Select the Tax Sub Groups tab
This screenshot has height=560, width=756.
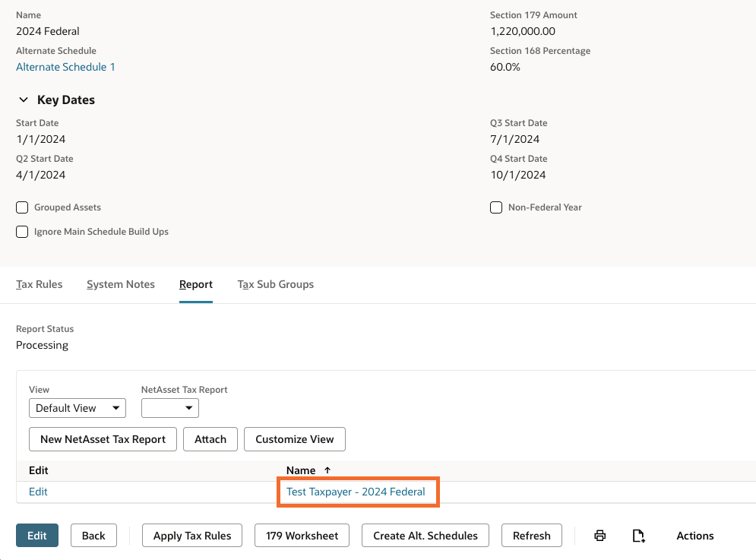click(276, 284)
